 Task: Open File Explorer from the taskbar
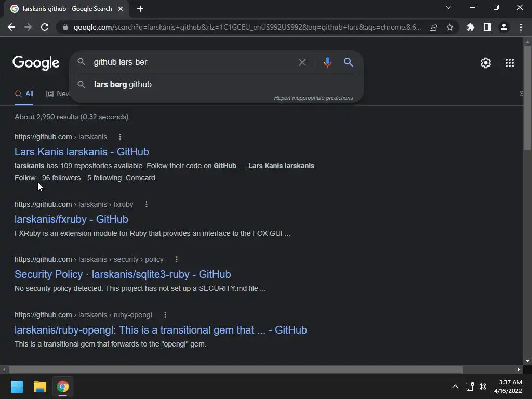coord(39,387)
